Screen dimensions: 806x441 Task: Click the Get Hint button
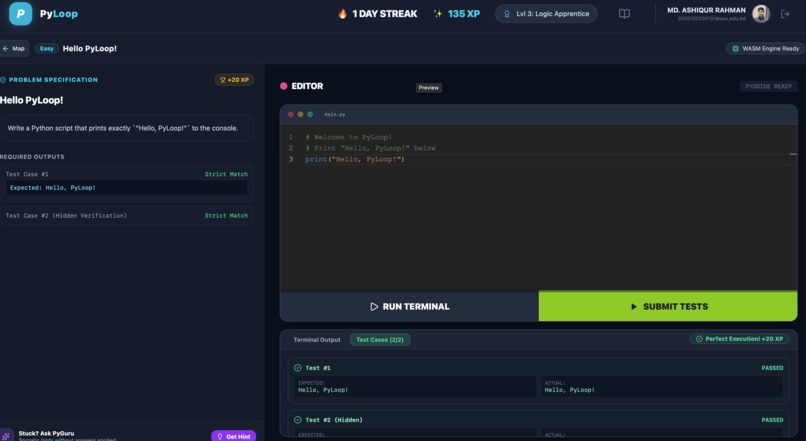click(233, 436)
